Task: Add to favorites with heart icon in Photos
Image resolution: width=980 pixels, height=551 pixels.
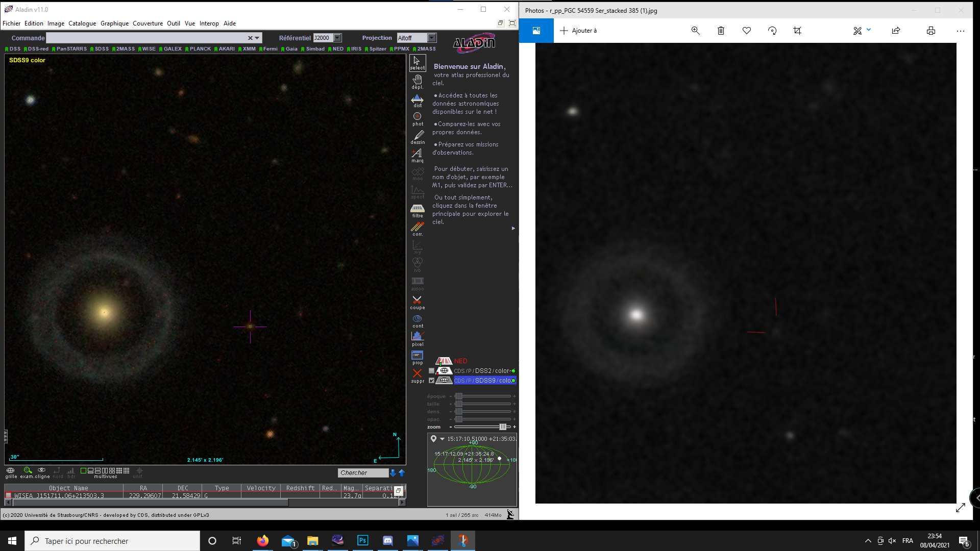Action: coord(747,31)
